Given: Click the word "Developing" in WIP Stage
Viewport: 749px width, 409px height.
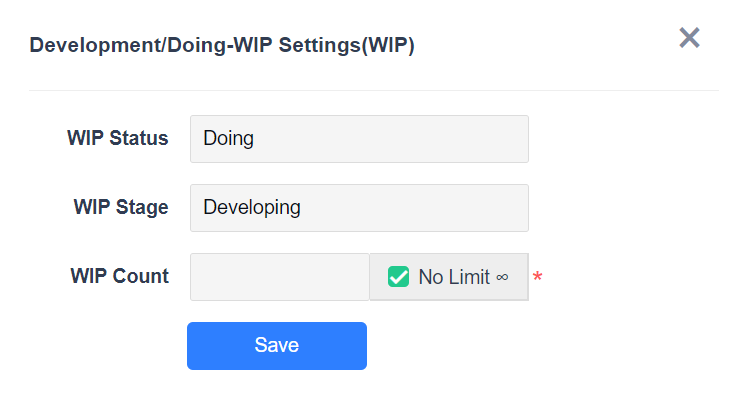Looking at the screenshot, I should (252, 208).
